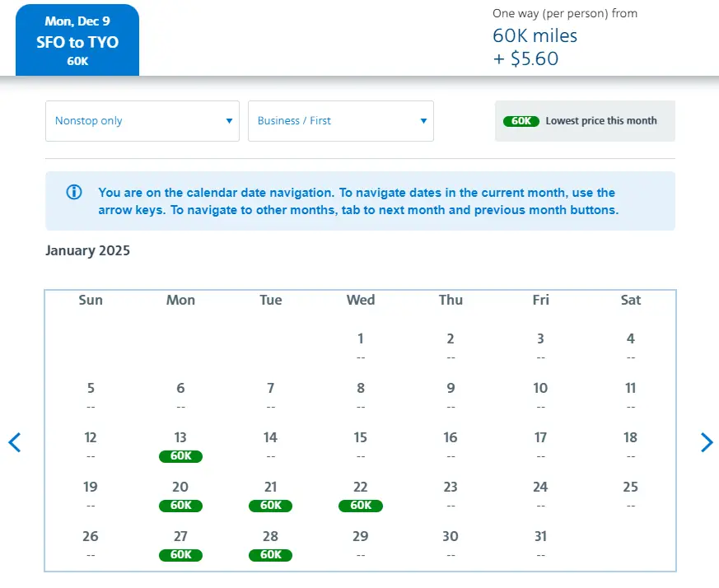Screen dimensions: 719x588
Task: Click January 5 date cell
Action: pyautogui.click(x=91, y=395)
